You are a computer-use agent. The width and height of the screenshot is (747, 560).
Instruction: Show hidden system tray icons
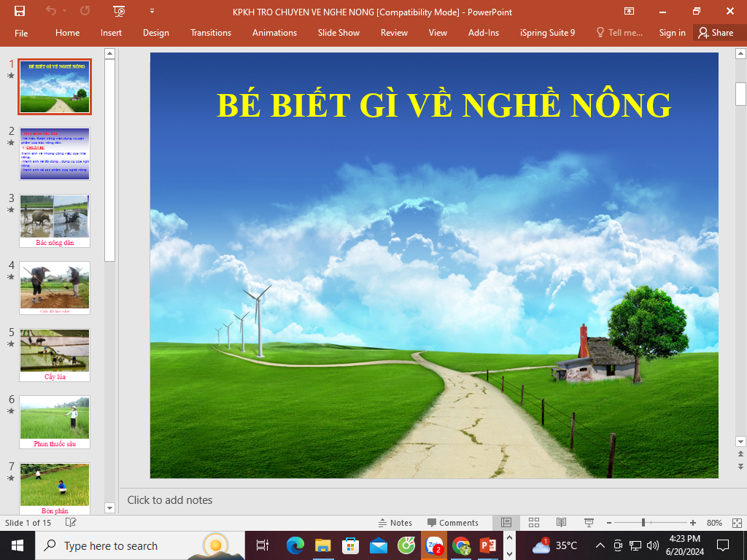pos(600,545)
